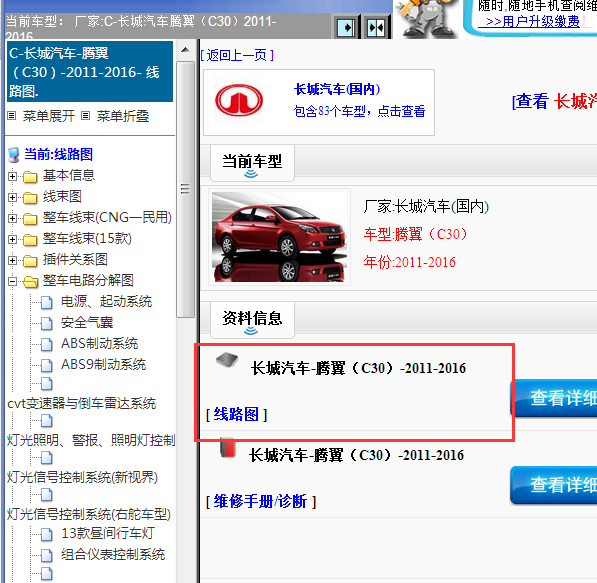This screenshot has height=583, width=597.
Task: Click the mechanic cartoon figure icon
Action: tap(426, 18)
